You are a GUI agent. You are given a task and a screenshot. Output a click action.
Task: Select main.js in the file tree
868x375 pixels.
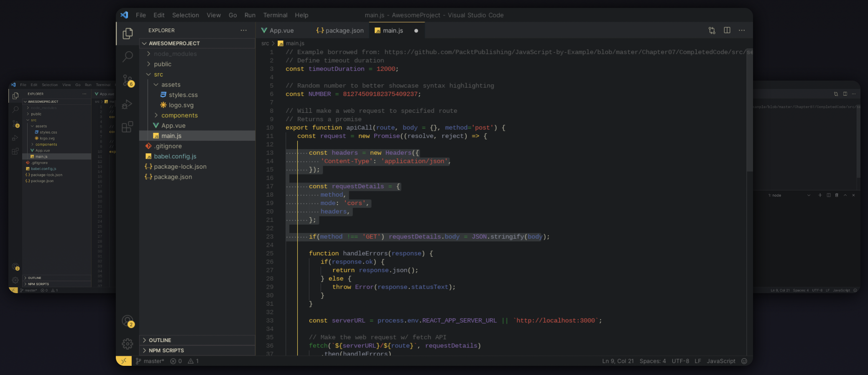[197, 136]
